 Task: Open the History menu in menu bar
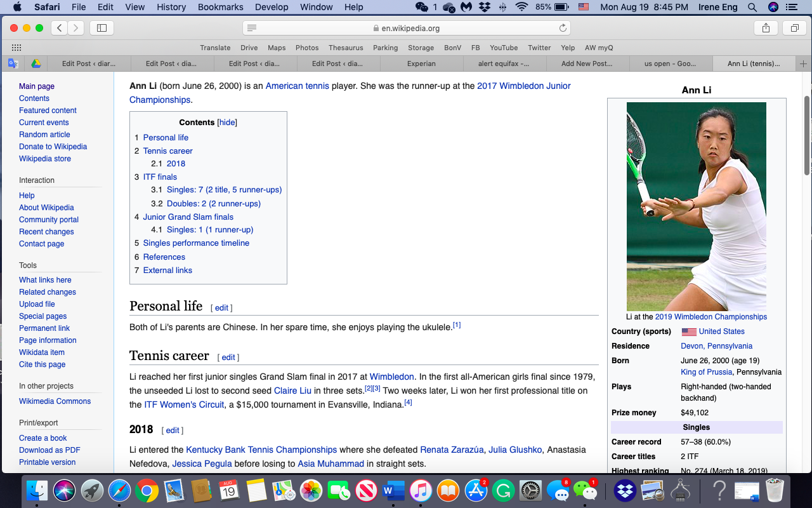(x=171, y=7)
